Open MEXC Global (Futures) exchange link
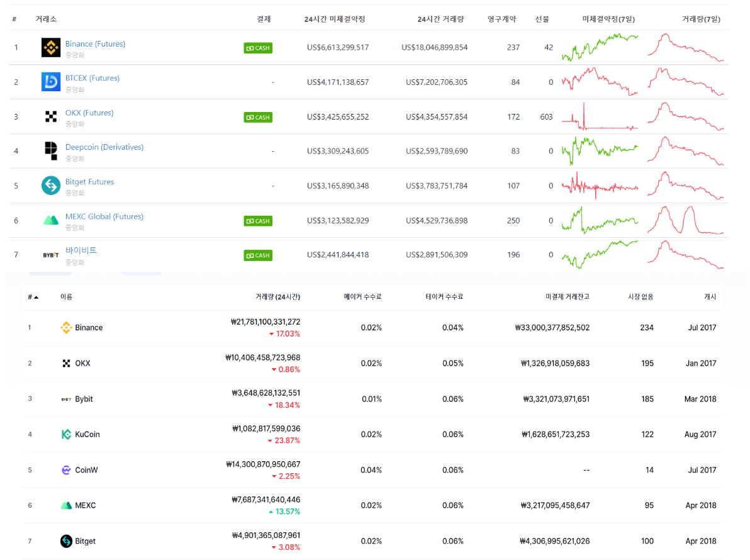This screenshot has width=750, height=560. click(104, 216)
